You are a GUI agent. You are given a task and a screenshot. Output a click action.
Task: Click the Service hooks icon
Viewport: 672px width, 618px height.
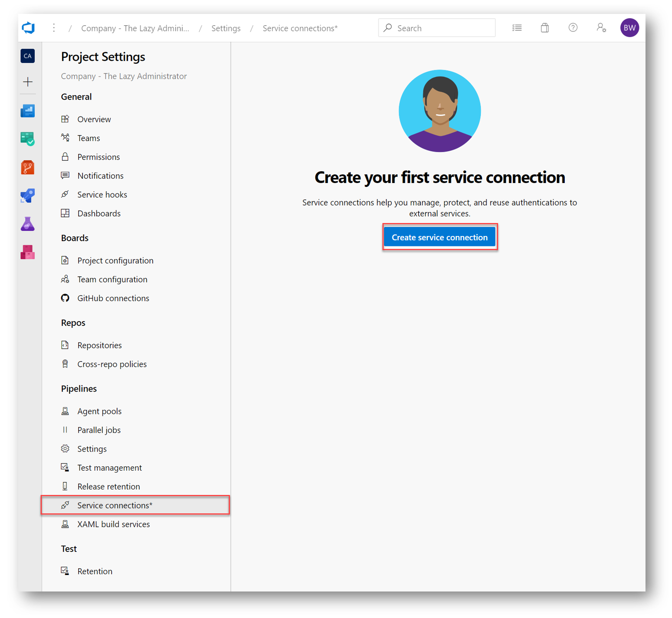(x=65, y=194)
